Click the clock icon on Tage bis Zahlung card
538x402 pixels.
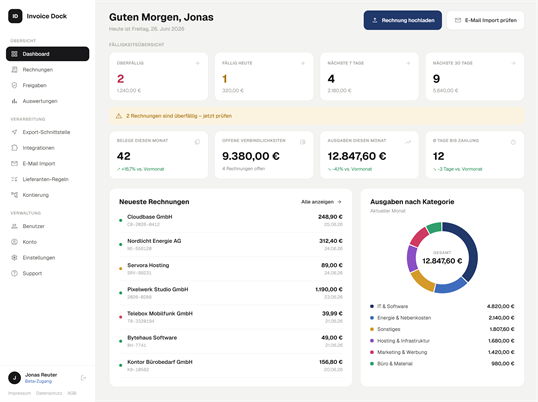click(x=513, y=142)
